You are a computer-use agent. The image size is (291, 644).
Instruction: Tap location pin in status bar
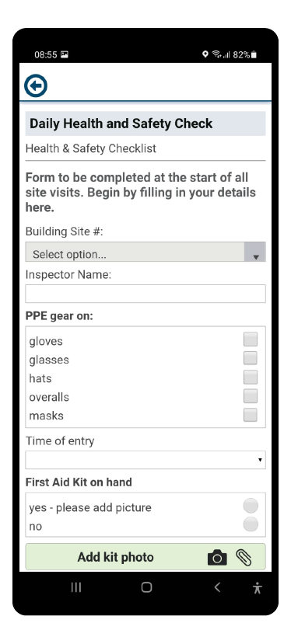pyautogui.click(x=205, y=54)
